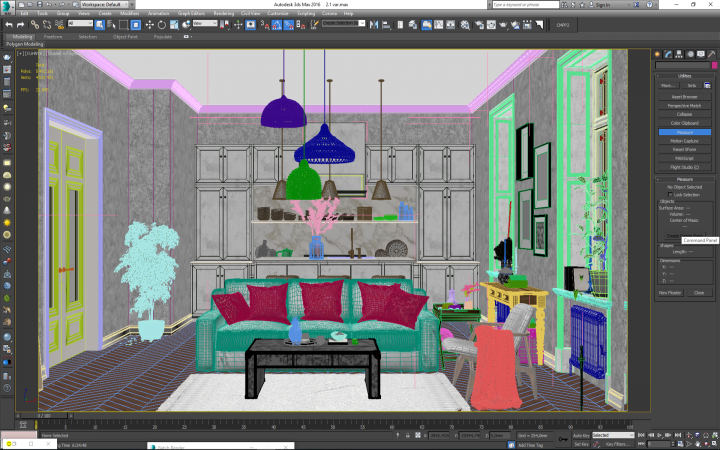
Task: Activate the Select and Rotate tool
Action: click(162, 25)
